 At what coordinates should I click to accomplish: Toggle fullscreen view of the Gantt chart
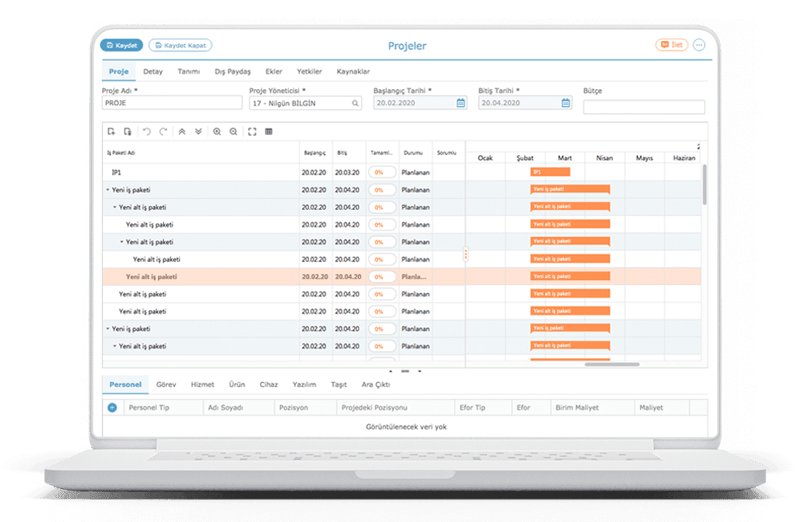coord(252,132)
